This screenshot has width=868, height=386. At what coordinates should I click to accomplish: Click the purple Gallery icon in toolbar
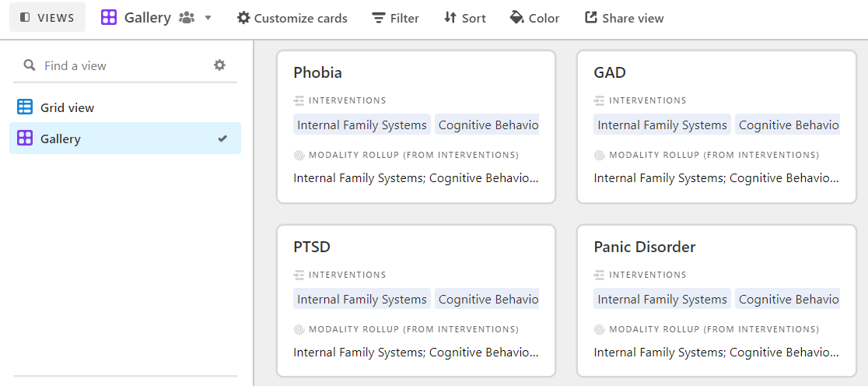pos(109,18)
